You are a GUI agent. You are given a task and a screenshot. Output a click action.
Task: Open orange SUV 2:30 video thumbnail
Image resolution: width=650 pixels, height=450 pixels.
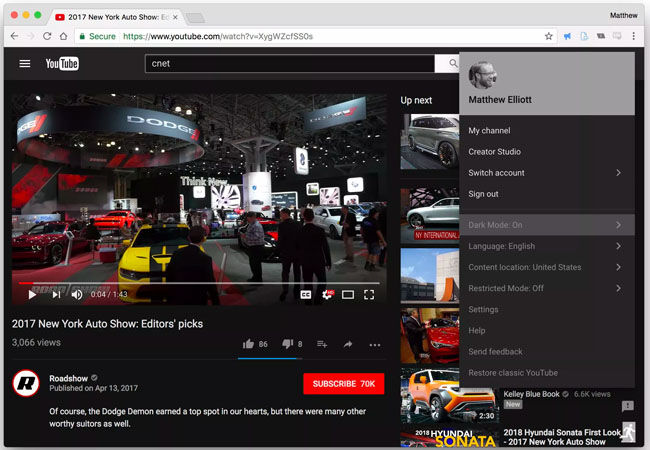[x=448, y=396]
